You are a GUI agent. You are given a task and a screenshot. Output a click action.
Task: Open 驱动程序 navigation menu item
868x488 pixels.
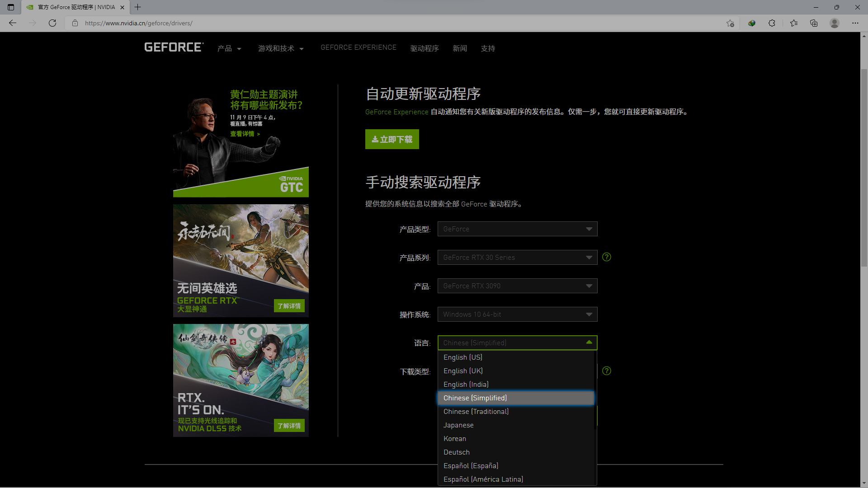(x=425, y=48)
